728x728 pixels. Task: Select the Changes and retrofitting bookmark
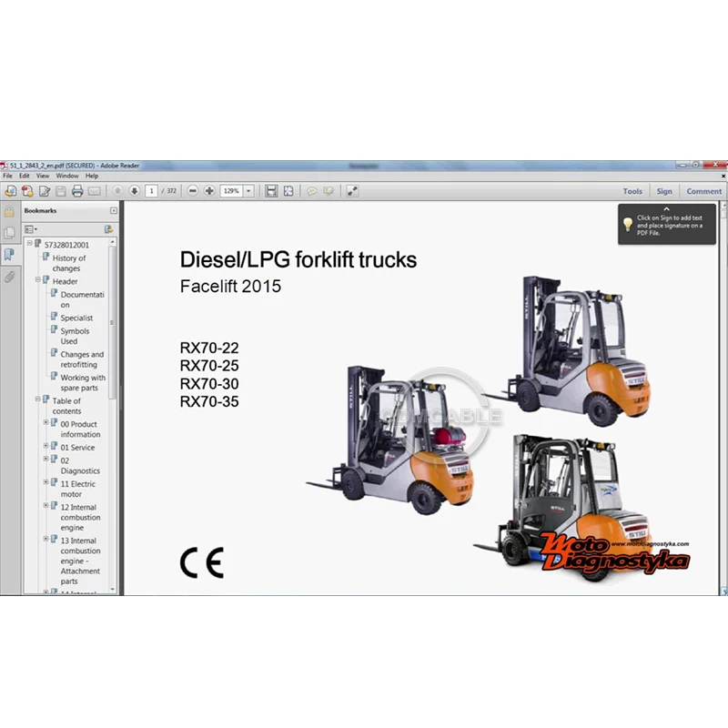82,359
